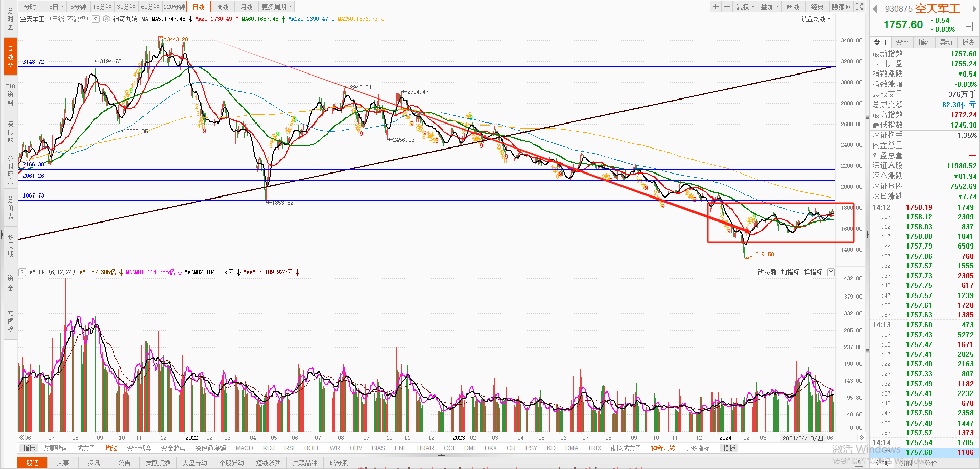
Task: Open 设置均线 dropdown
Action: pos(816,19)
